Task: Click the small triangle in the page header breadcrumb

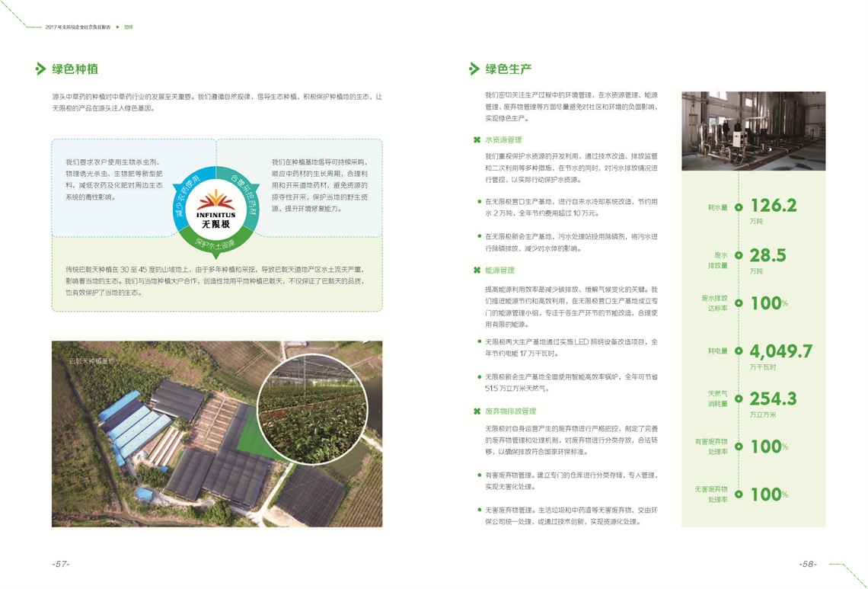Action: coord(118,27)
